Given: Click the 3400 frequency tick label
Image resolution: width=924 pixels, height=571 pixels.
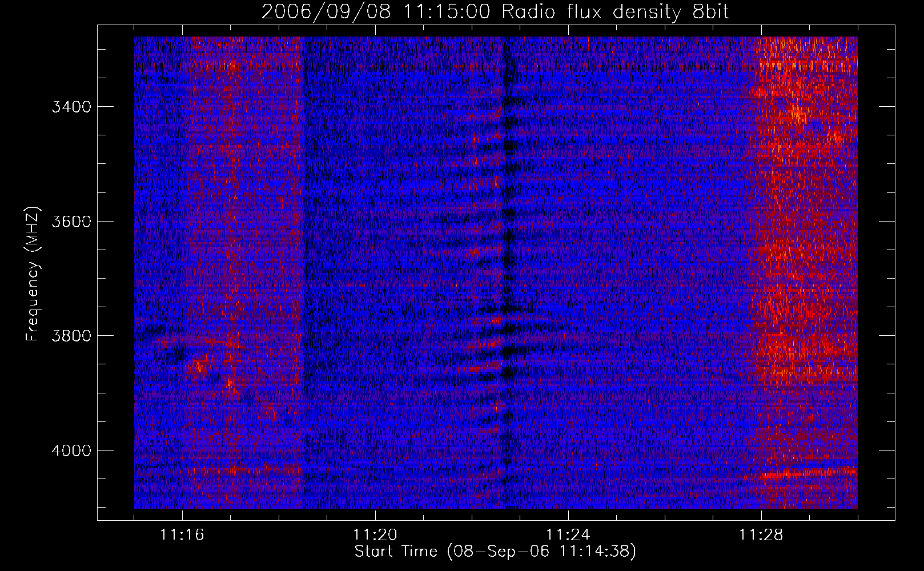Looking at the screenshot, I should (x=71, y=107).
